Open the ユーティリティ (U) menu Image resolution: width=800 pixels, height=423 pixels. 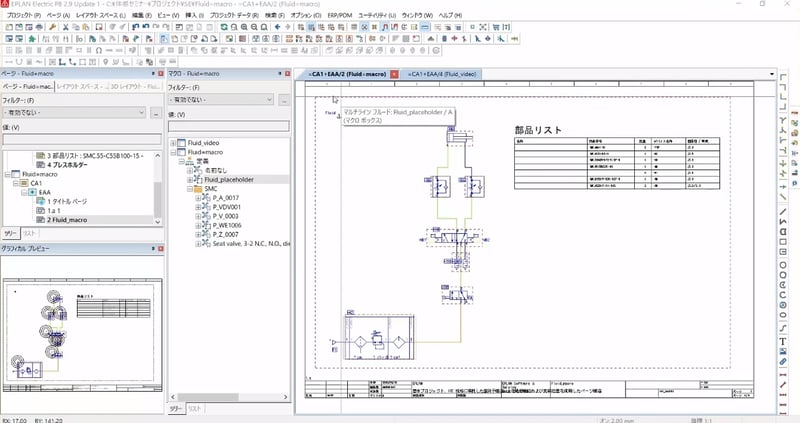[377, 15]
